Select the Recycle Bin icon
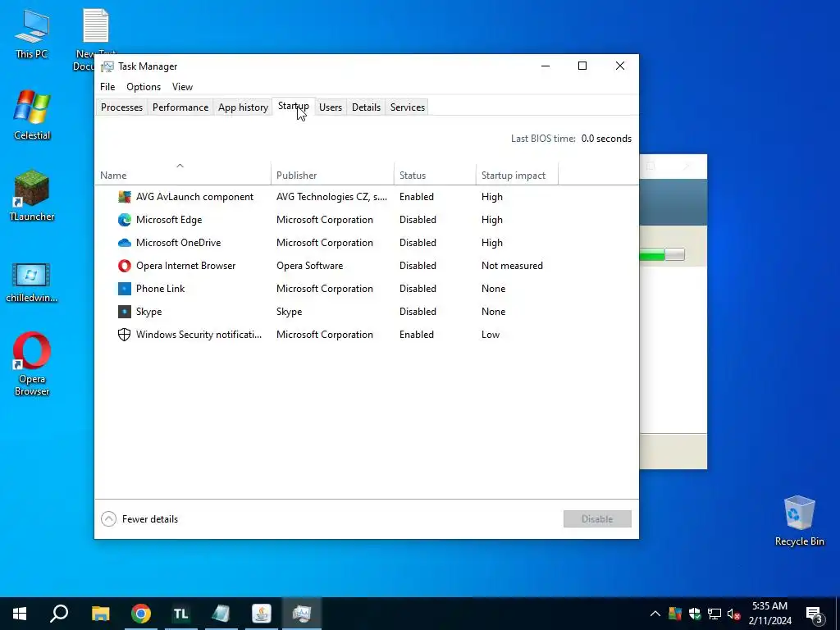Screen dimensions: 840x630 click(x=799, y=521)
